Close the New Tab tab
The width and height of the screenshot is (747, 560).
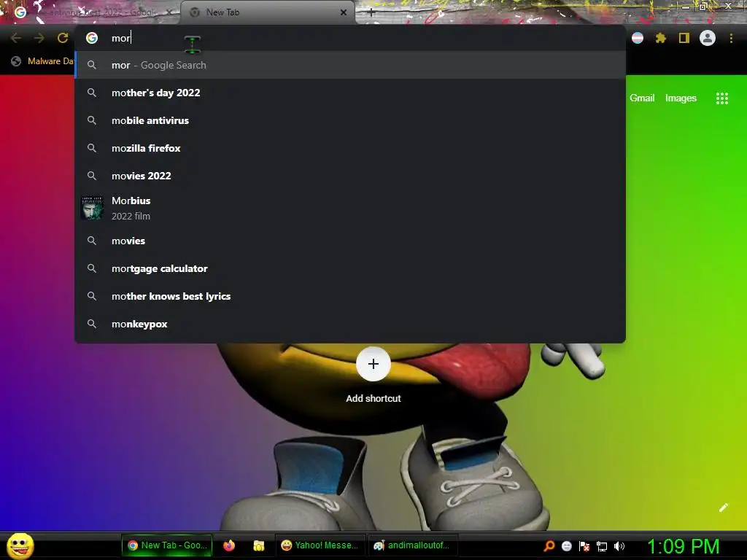point(344,12)
